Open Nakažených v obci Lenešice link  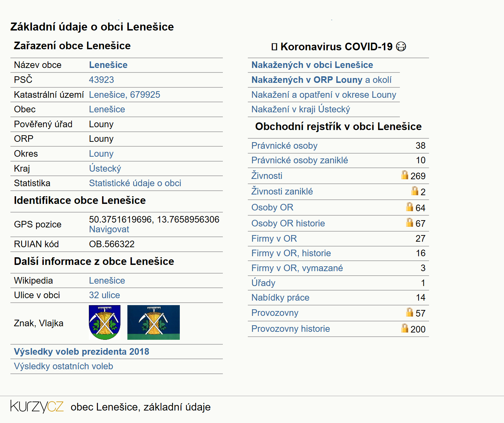click(x=312, y=65)
